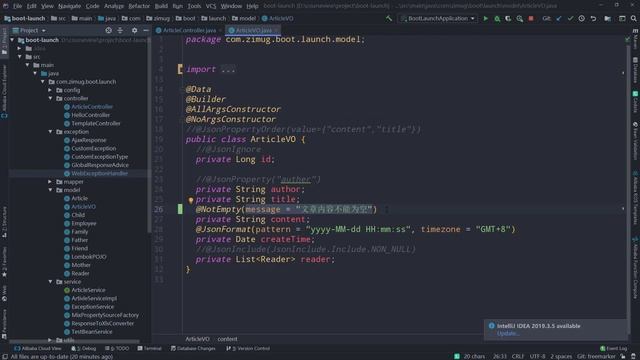Stop the running application with the red square
The width and height of the screenshot is (640, 360).
click(531, 18)
